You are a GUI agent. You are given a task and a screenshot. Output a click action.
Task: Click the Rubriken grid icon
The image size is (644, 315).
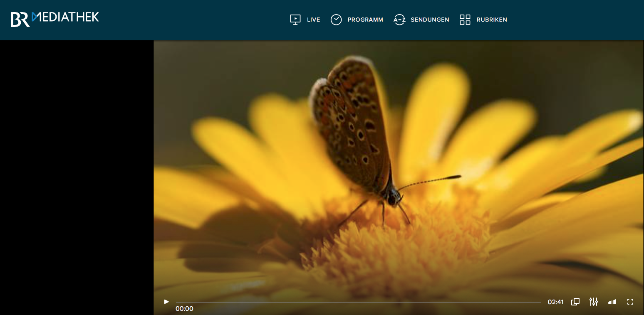click(x=465, y=20)
